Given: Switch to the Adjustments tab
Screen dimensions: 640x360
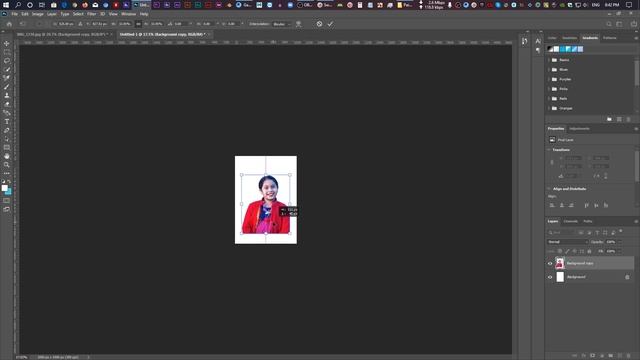Looking at the screenshot, I should point(579,129).
